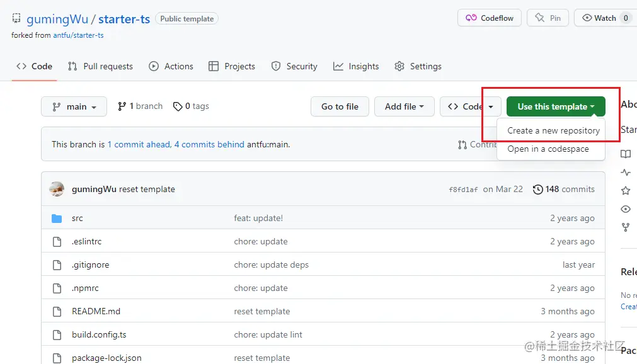Screen dimensions: 637x364
Task: Click the shield icon beside Security
Action: [276, 66]
